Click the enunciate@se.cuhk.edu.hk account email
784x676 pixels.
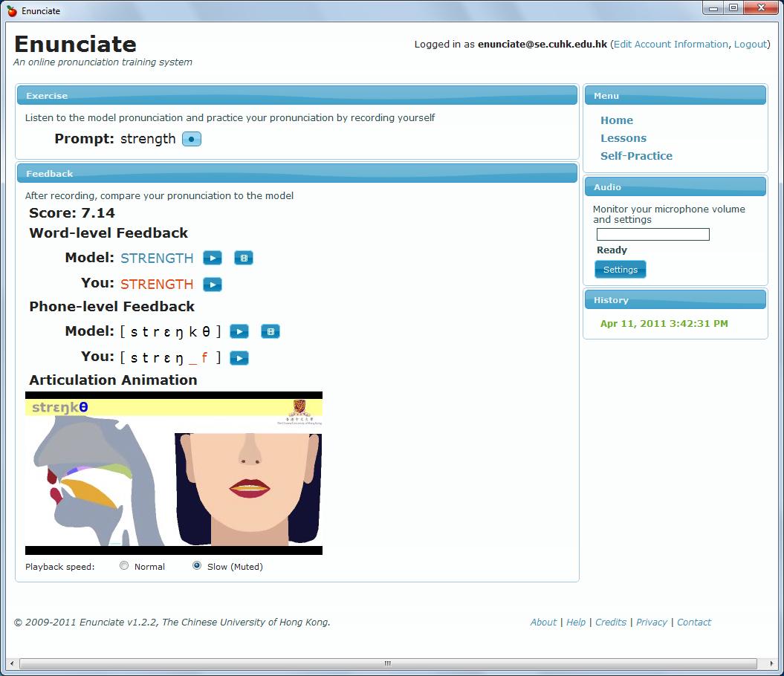(x=542, y=44)
